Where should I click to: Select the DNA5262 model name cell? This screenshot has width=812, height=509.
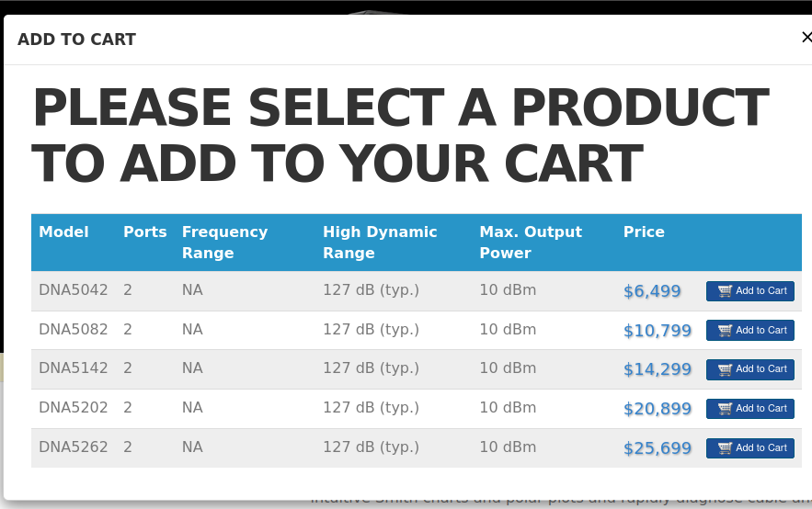pos(73,447)
